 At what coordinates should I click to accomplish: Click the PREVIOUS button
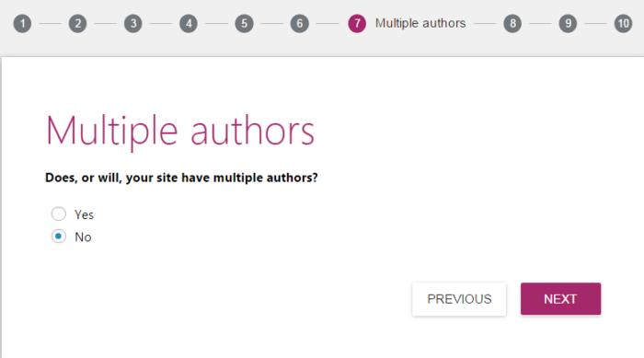pyautogui.click(x=459, y=299)
